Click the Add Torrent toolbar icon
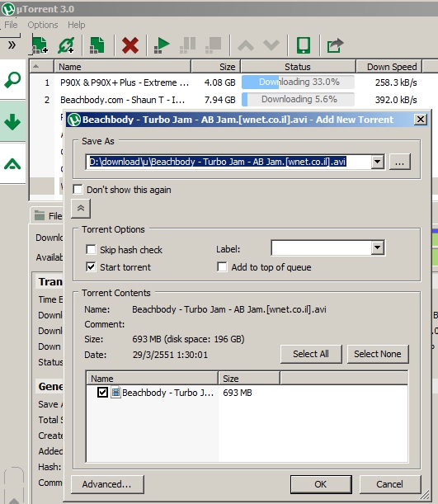438x504 pixels. click(40, 45)
